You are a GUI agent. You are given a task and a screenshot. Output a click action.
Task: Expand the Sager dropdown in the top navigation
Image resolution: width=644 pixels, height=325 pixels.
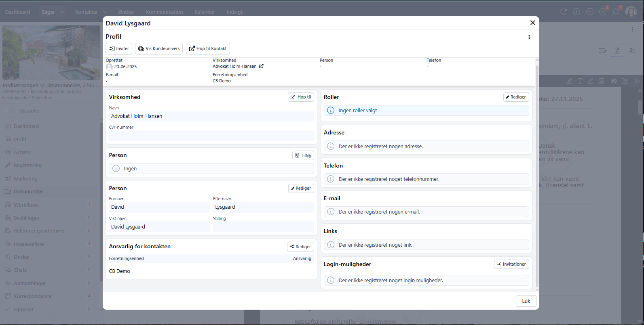(x=62, y=12)
